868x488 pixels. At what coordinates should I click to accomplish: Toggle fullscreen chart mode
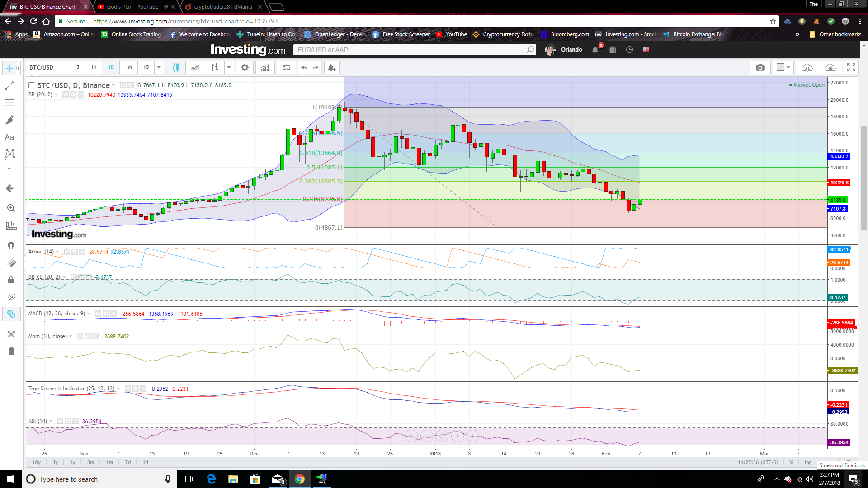[x=851, y=67]
